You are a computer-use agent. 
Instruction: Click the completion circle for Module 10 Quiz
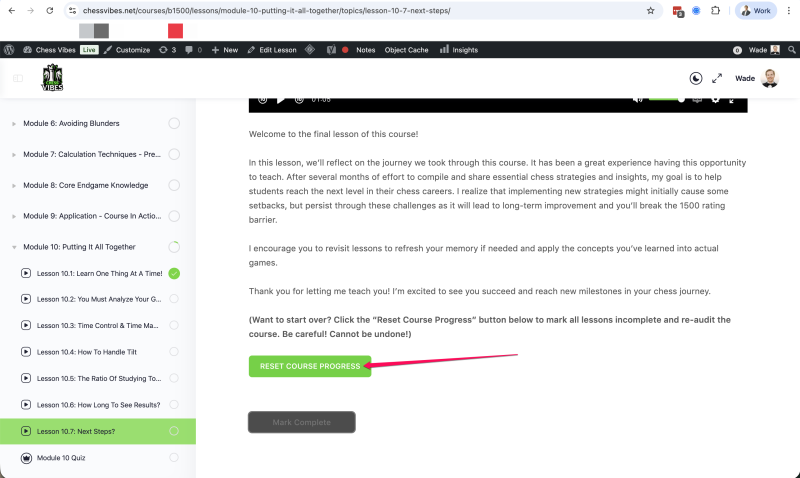pos(174,457)
